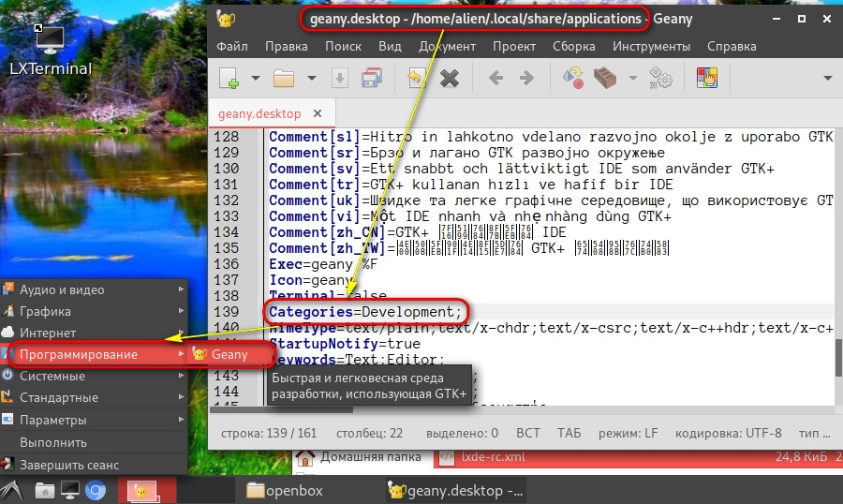This screenshot has width=843, height=504.
Task: Open Сборка menu
Action: point(573,46)
